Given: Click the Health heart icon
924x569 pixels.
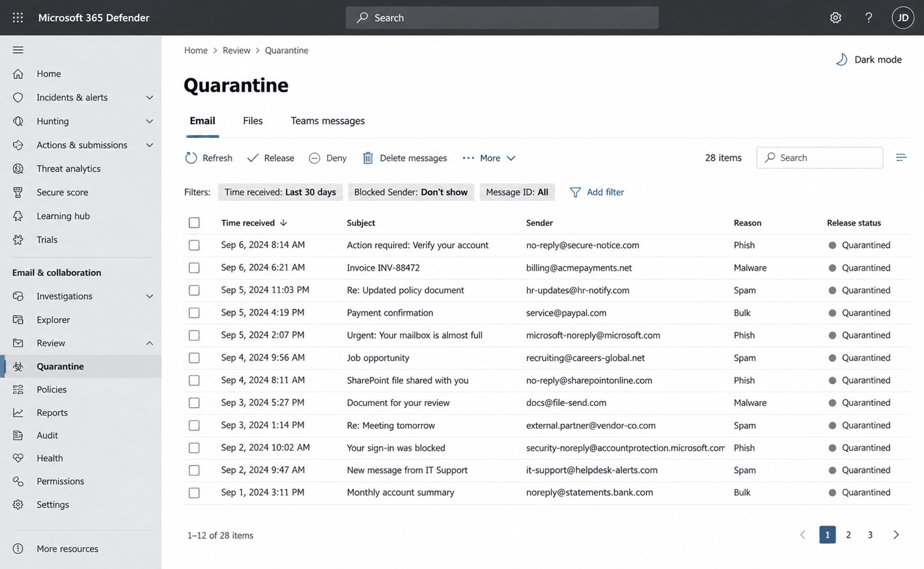Looking at the screenshot, I should [x=18, y=458].
